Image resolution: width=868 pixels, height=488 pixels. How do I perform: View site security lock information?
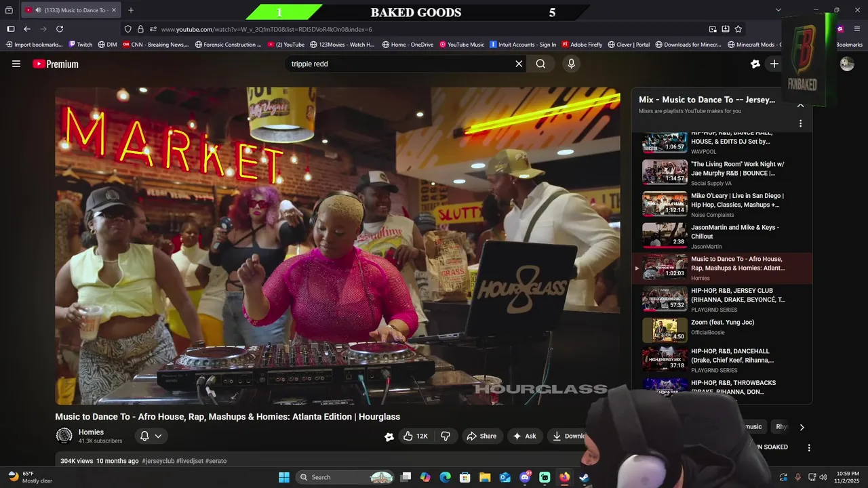click(140, 29)
